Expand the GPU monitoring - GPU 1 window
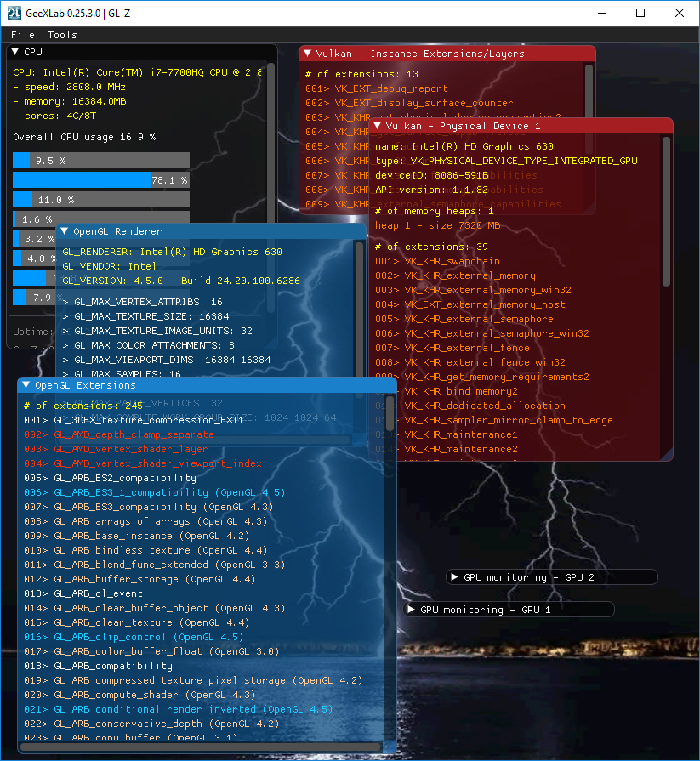This screenshot has width=700, height=761. [x=411, y=610]
